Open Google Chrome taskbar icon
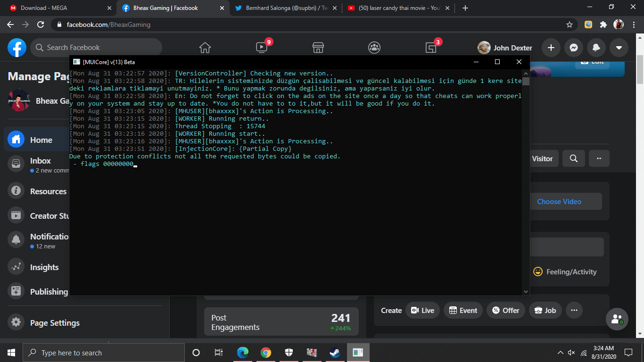 (x=266, y=353)
